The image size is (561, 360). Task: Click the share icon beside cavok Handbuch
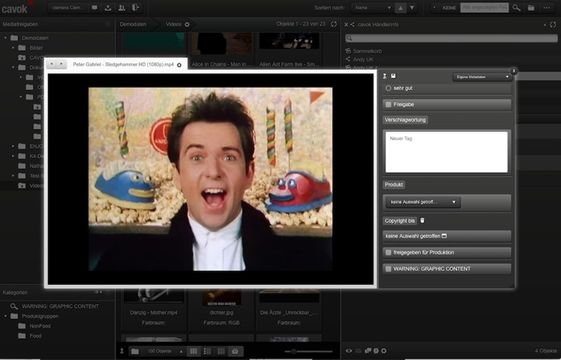[x=352, y=25]
